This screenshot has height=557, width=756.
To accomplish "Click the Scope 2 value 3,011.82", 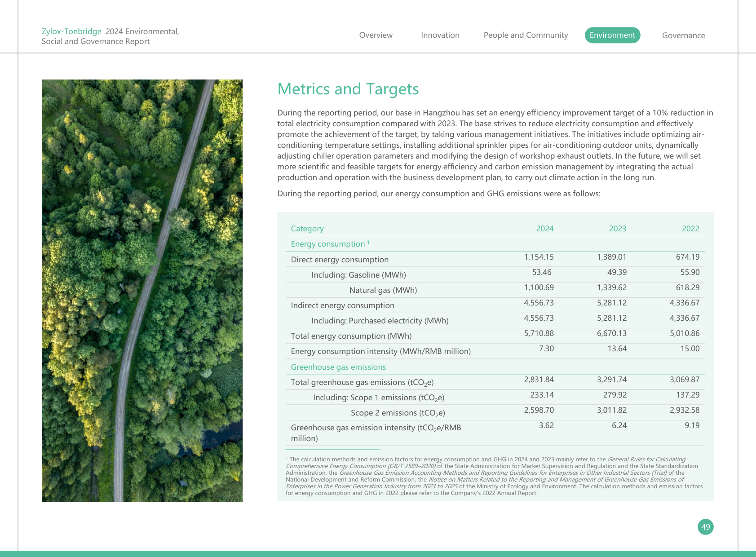I will coord(612,410).
